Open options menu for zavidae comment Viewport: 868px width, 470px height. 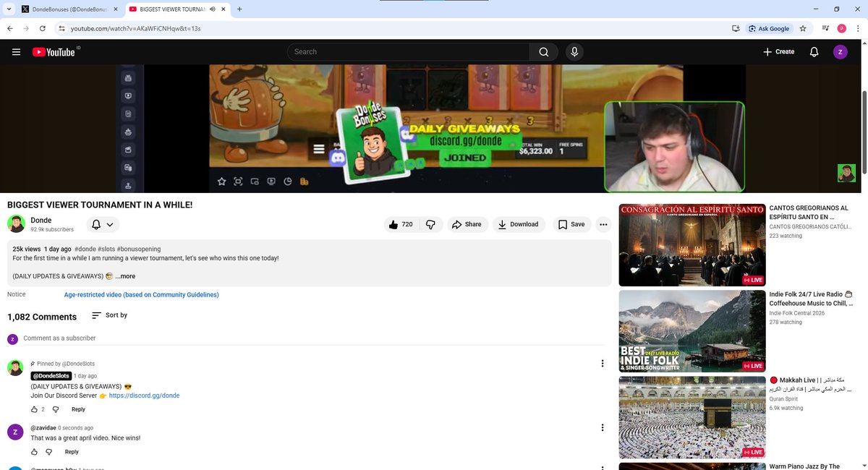click(x=603, y=428)
